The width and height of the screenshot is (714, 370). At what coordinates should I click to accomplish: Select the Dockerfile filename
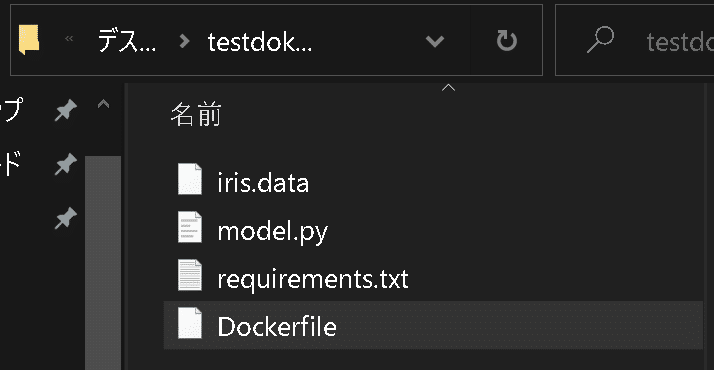click(277, 327)
